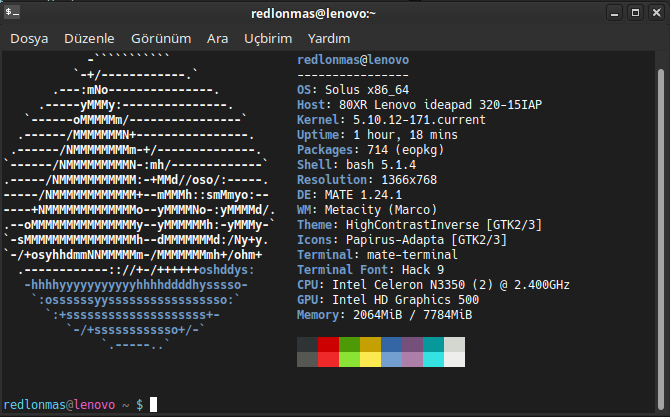Open the Ara menu
Viewport: 670px width, 417px height.
pyautogui.click(x=217, y=38)
